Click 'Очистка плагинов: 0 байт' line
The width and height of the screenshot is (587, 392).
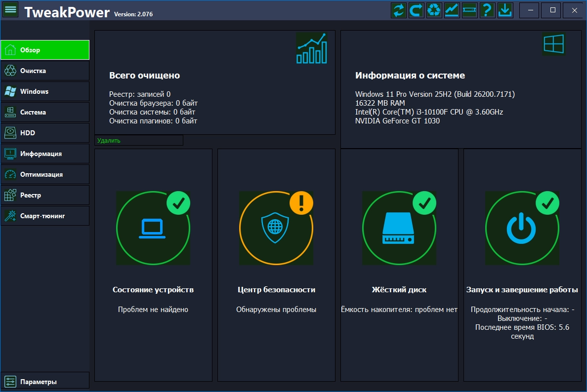point(153,121)
